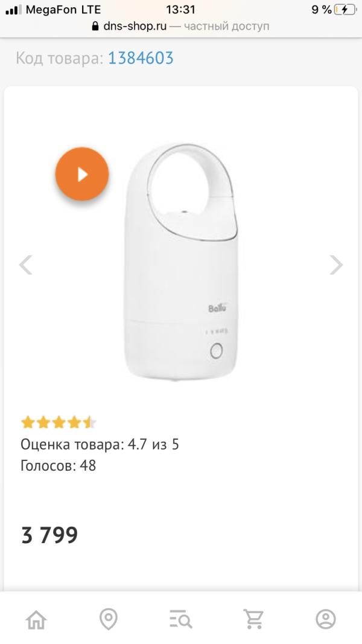Tap the star rating row
The height and width of the screenshot is (644, 362).
pyautogui.click(x=59, y=422)
